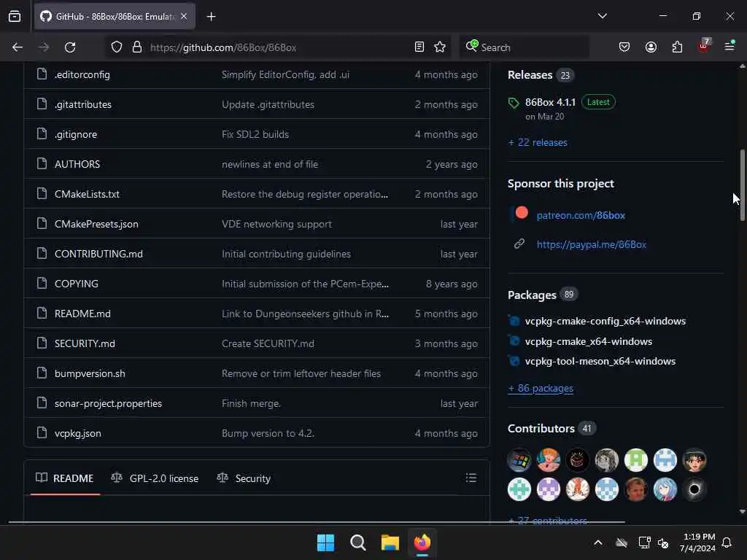
Task: Open the COPYING file
Action: point(76,284)
